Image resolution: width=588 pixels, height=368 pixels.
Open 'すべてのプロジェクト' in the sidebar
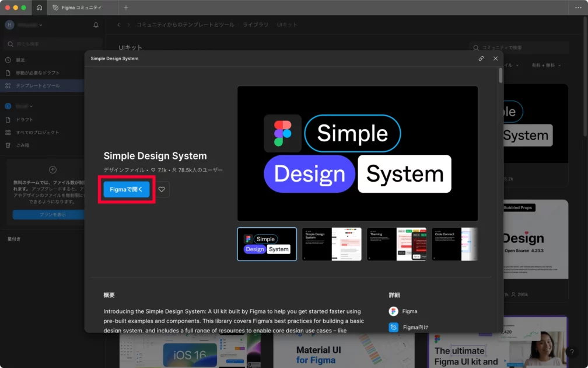(37, 133)
